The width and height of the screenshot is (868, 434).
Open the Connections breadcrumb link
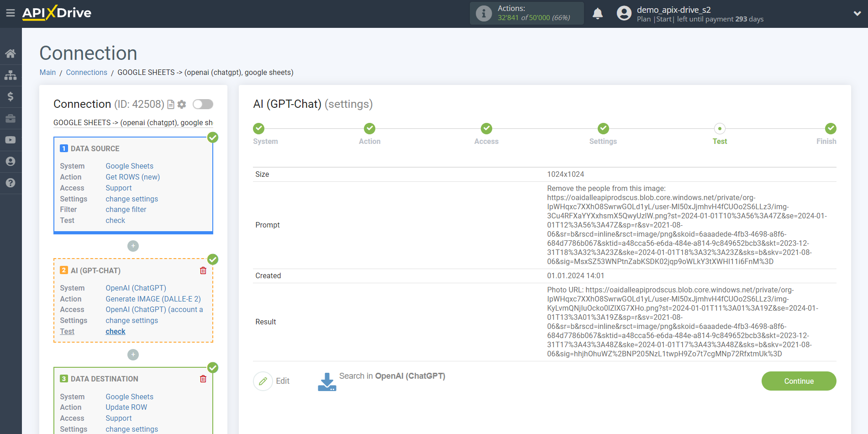click(86, 72)
